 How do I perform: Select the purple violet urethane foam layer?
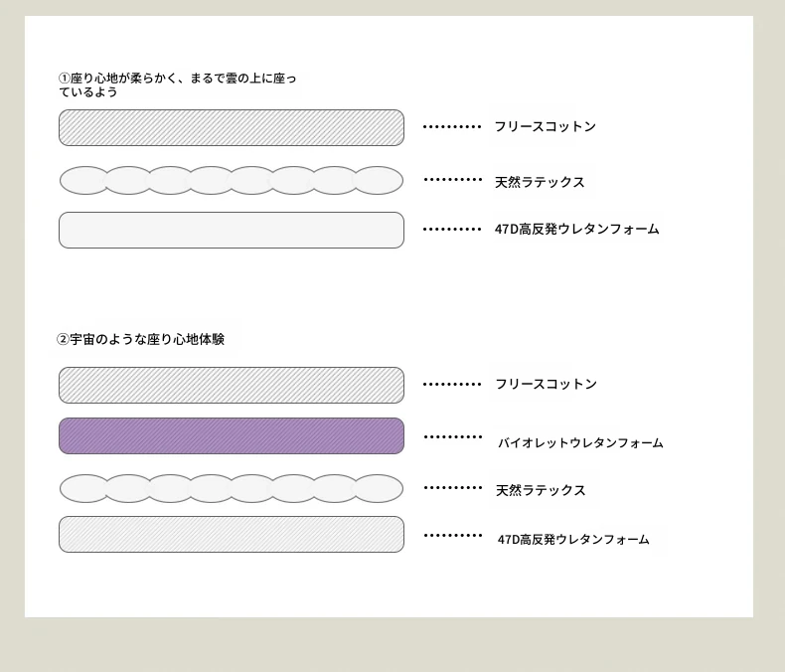coord(232,436)
